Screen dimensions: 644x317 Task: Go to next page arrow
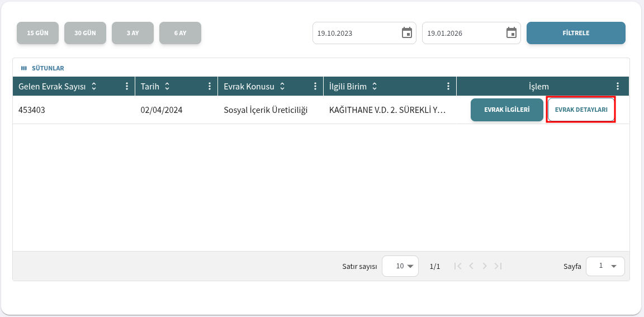[x=485, y=266]
